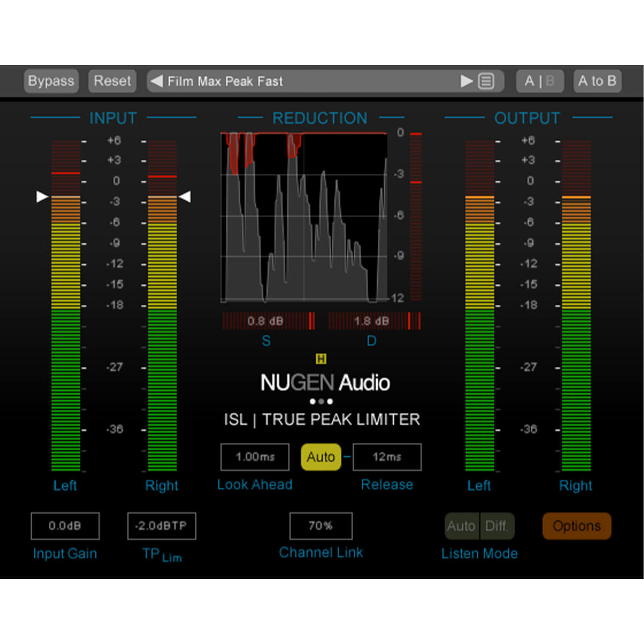The image size is (644, 644).
Task: Click the three dots under the logo
Action: pos(321,401)
